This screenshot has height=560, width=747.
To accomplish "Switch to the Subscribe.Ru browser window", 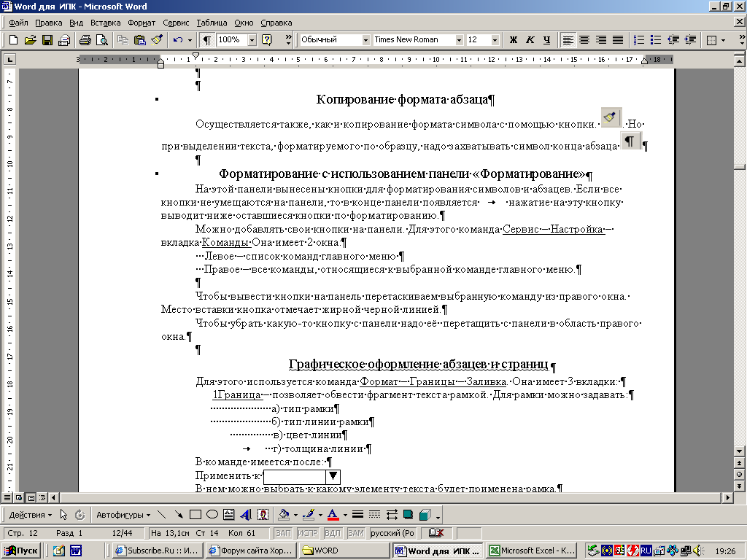I will tap(158, 551).
